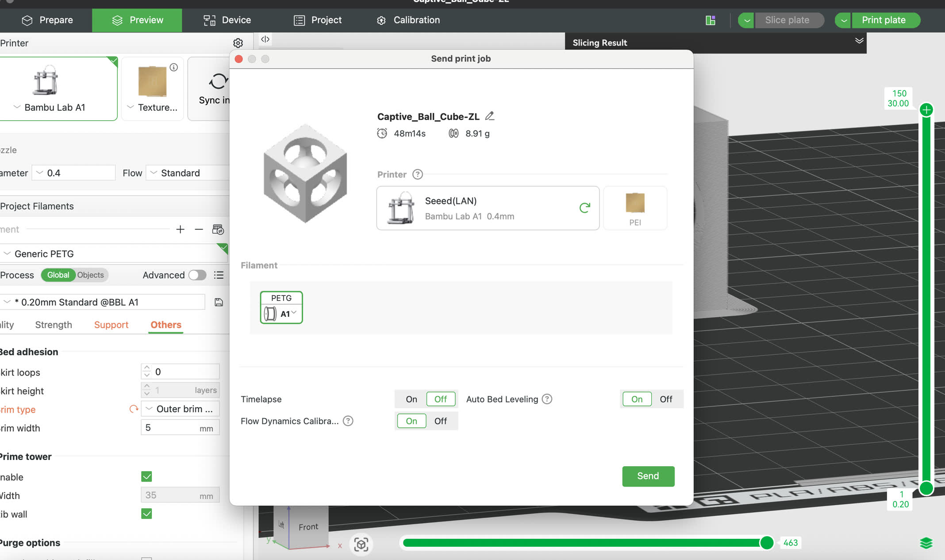The image size is (945, 560).
Task: Uncheck the Rib wall checkbox
Action: point(146,514)
